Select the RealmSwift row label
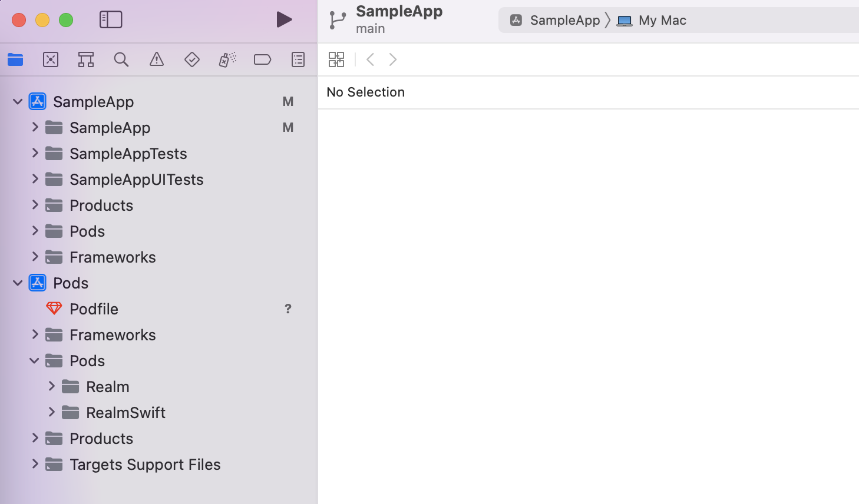Viewport: 859px width, 504px height. [125, 413]
